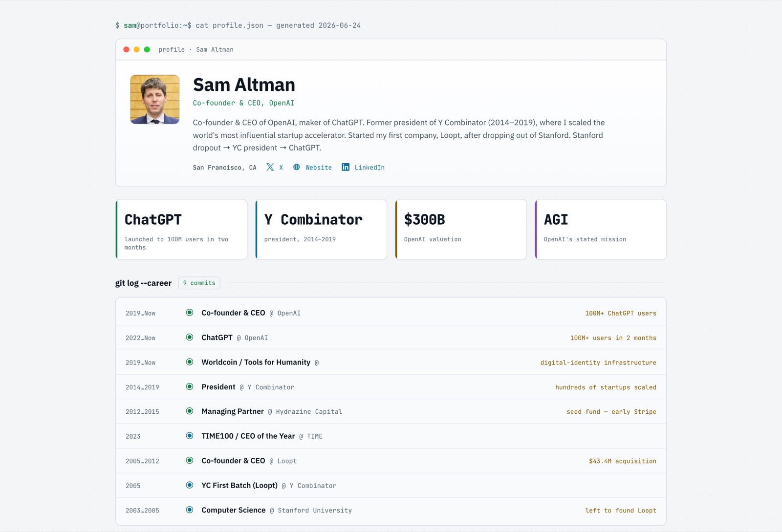782x532 pixels.
Task: Click 'profile · Sam Altman' window title
Action: (196, 49)
